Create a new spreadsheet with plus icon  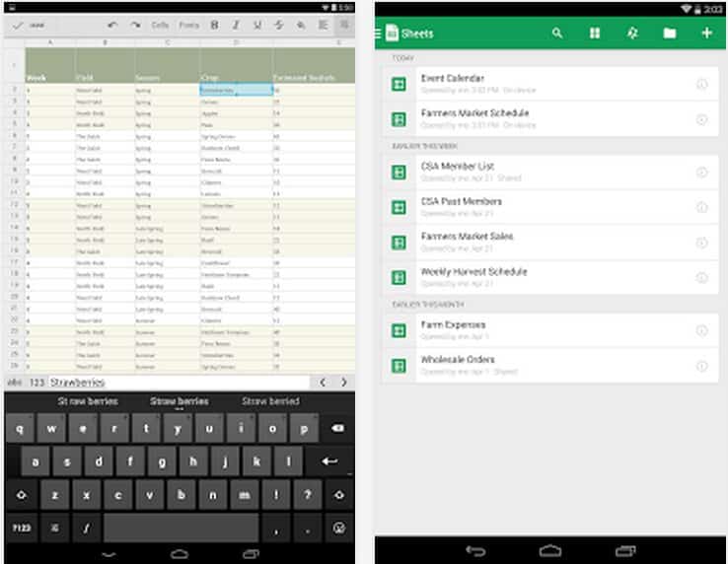706,34
